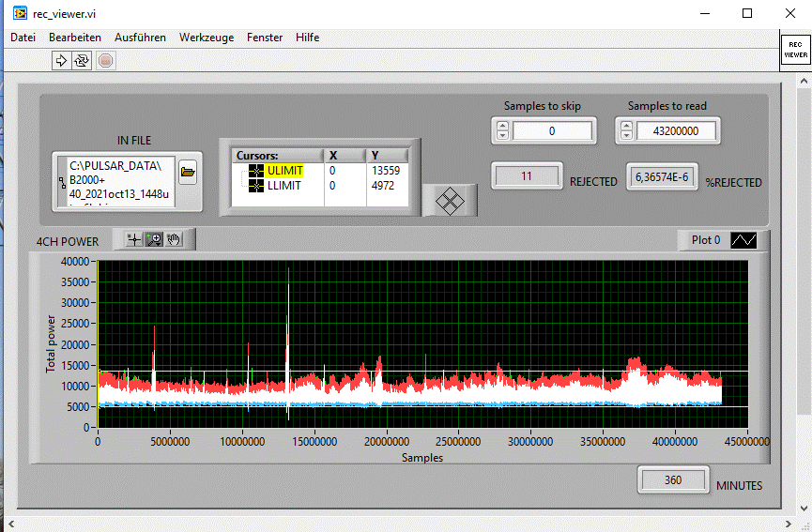Click the REJECTED count indicator showing 11

527,176
